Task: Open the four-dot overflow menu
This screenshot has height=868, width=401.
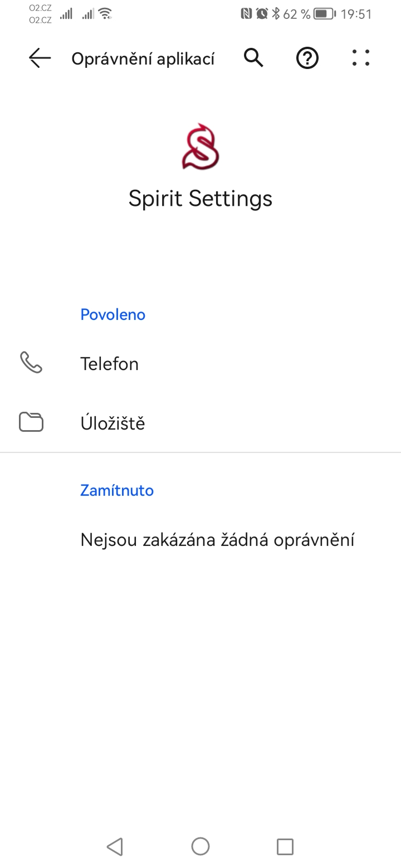Action: coord(361,58)
